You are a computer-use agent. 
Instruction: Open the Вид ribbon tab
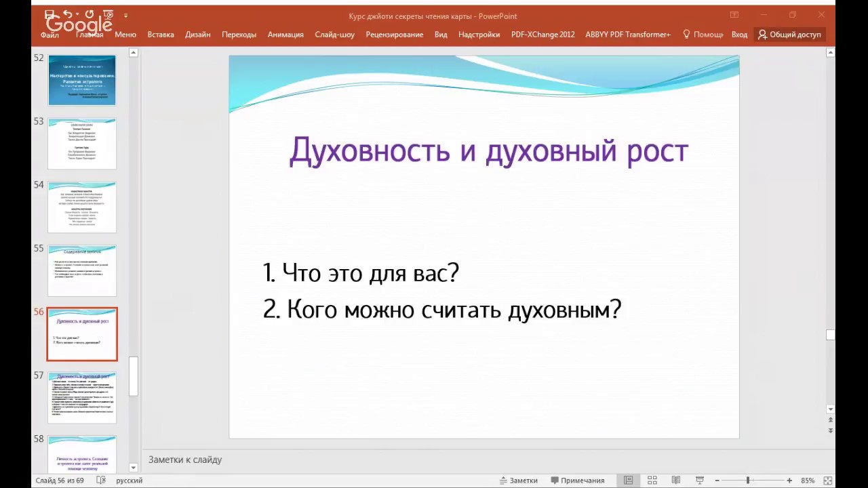point(441,35)
